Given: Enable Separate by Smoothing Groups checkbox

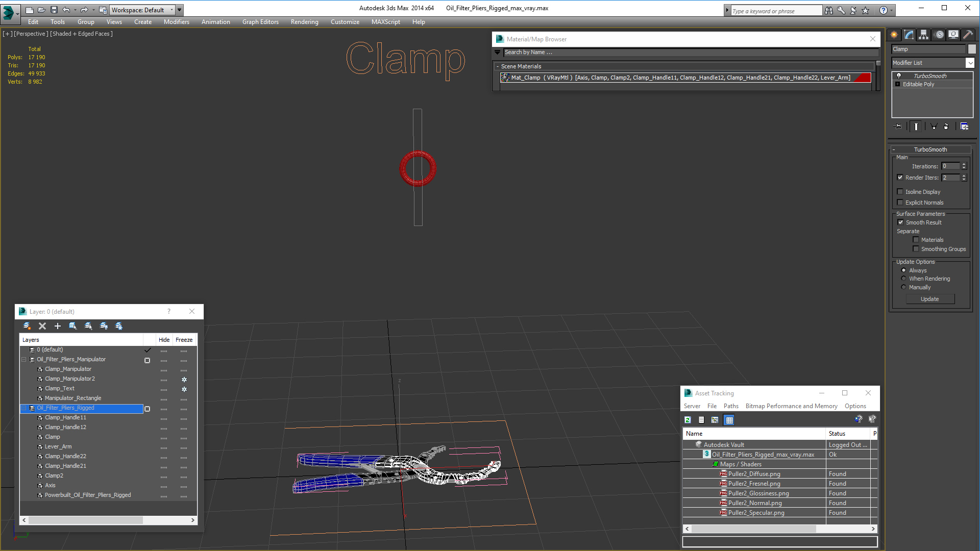Looking at the screenshot, I should (916, 249).
